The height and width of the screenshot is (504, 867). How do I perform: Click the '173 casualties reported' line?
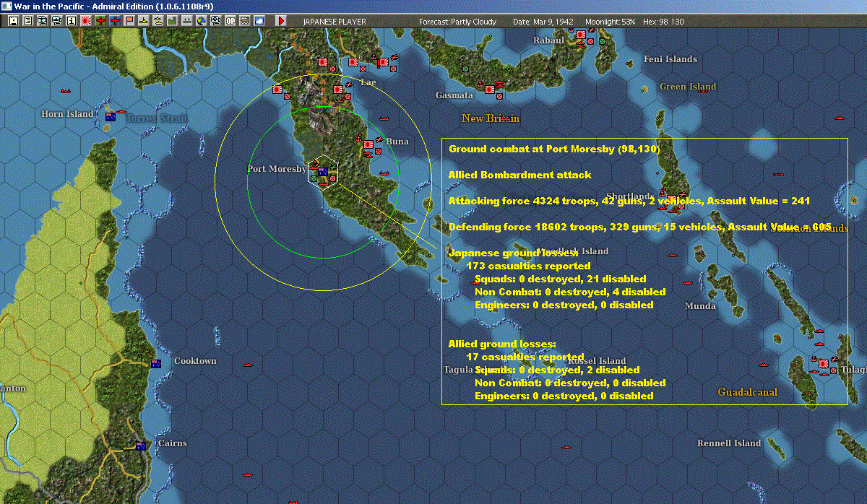click(528, 266)
